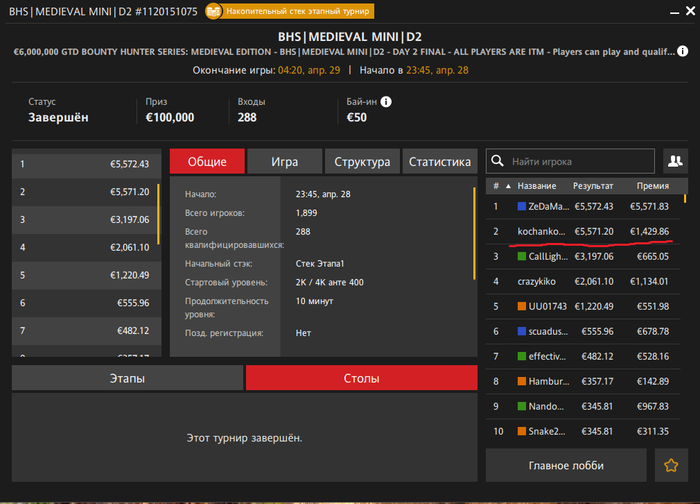
Task: Click player name ZeDaMa...
Action: [x=549, y=206]
